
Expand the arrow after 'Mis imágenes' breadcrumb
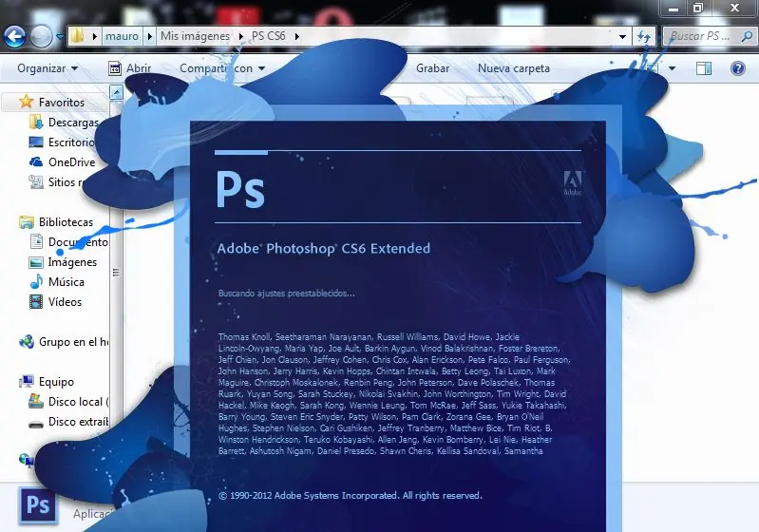coord(240,36)
